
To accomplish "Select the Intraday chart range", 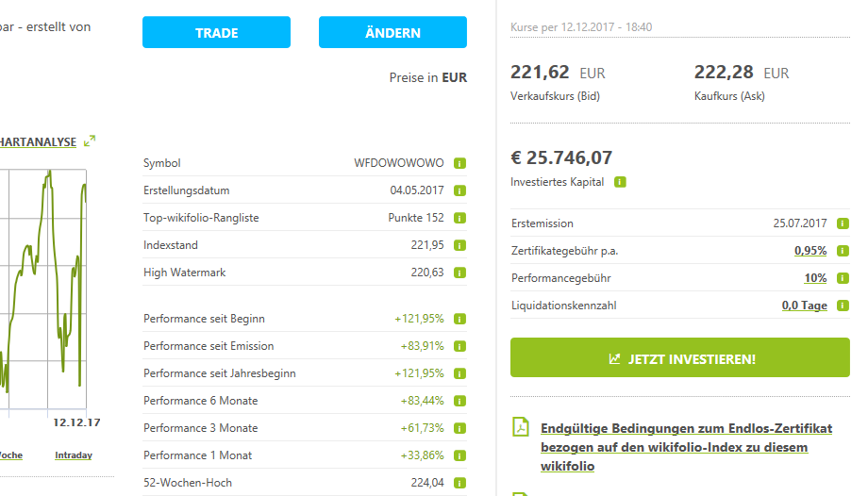I will click(74, 455).
